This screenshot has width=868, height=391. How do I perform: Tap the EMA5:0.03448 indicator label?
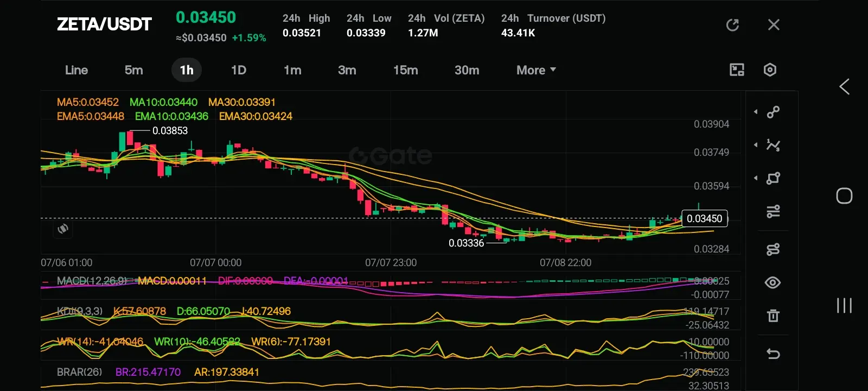(90, 116)
